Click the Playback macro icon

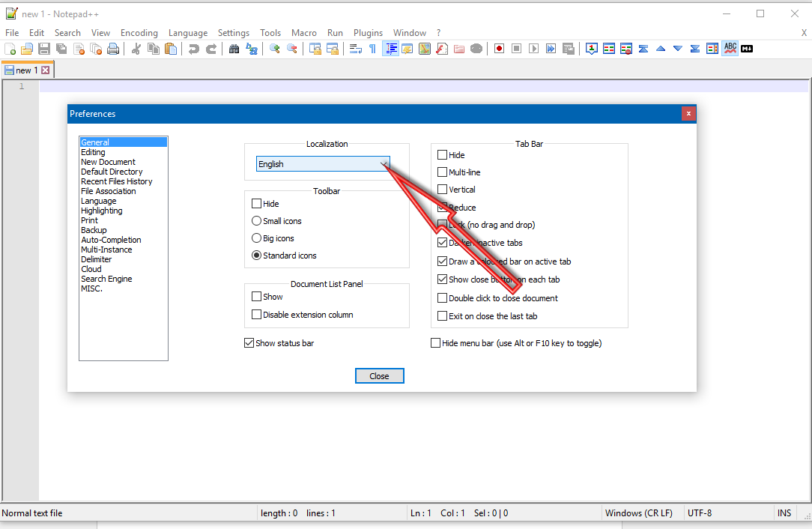(534, 49)
